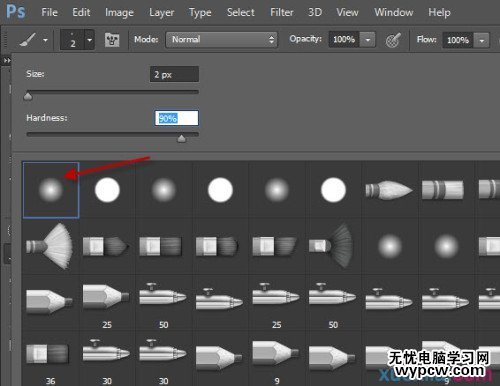Image resolution: width=500 pixels, height=386 pixels.
Task: Open the Select menu
Action: point(241,12)
